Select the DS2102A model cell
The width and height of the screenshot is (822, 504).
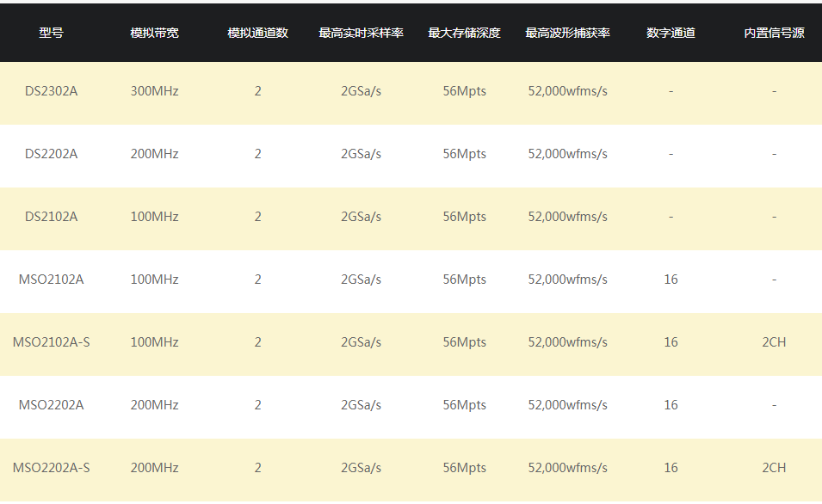coord(51,217)
